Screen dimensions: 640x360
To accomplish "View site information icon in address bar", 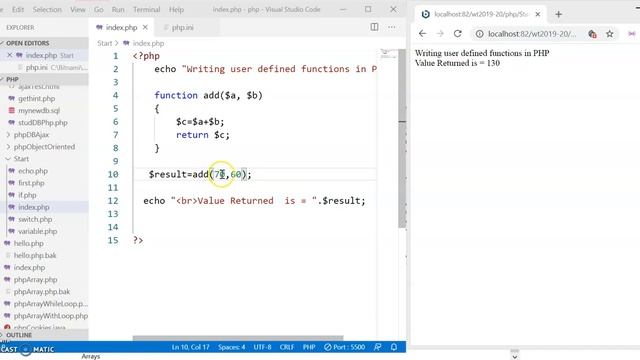I will [x=480, y=34].
